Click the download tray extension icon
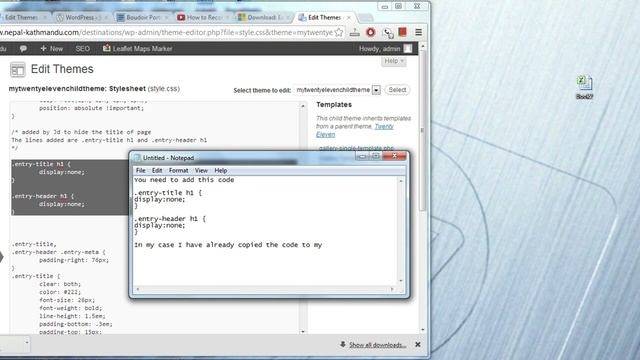This screenshot has width=640, height=360. [x=355, y=33]
